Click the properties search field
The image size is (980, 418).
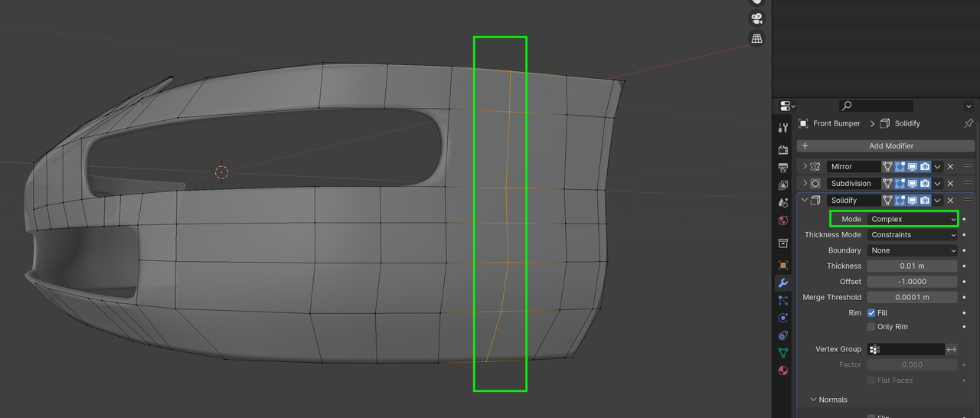pyautogui.click(x=876, y=106)
